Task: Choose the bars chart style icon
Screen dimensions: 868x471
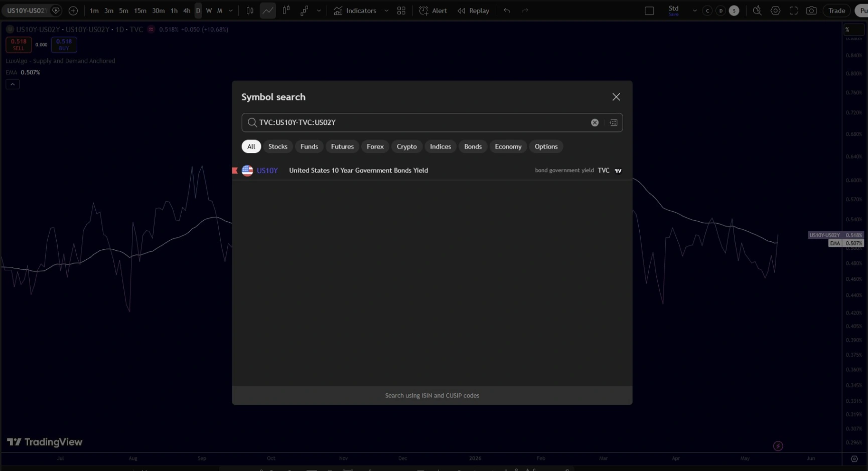Action: [x=250, y=11]
